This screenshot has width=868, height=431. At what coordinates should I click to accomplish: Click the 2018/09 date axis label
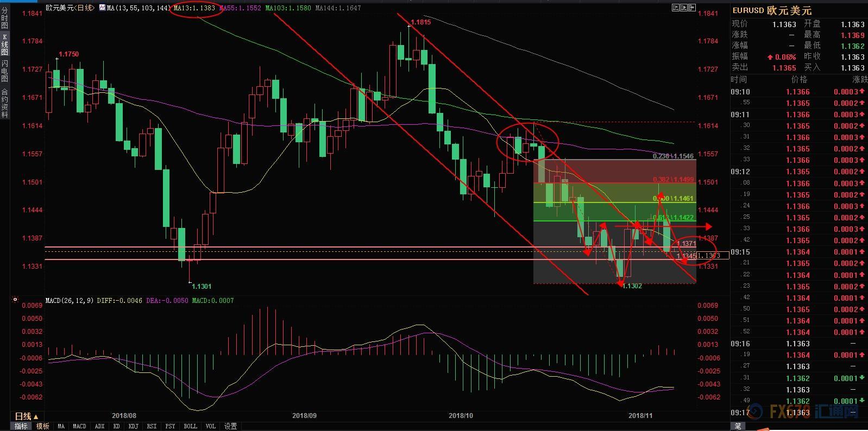click(304, 416)
